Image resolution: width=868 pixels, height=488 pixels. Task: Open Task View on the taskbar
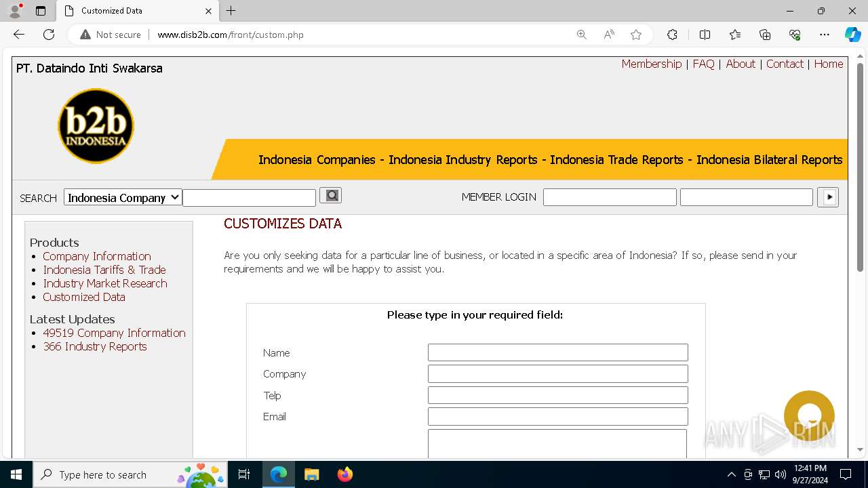coord(244,474)
